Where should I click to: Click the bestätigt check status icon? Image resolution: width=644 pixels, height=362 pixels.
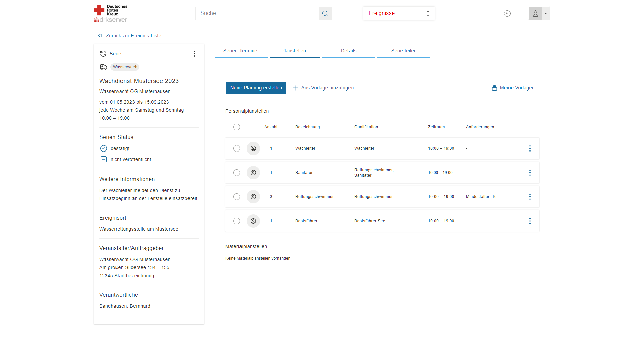coord(104,148)
